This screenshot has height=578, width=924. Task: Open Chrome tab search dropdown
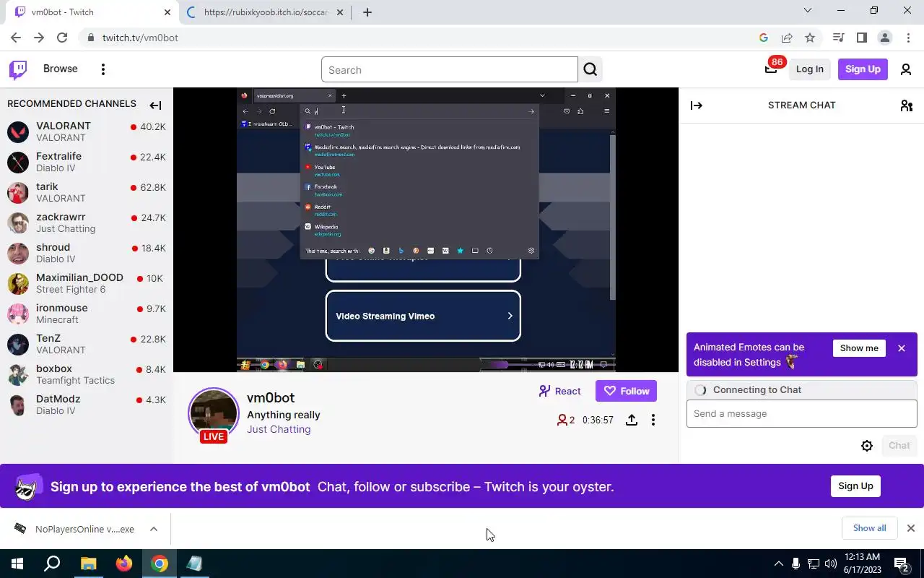tap(808, 11)
